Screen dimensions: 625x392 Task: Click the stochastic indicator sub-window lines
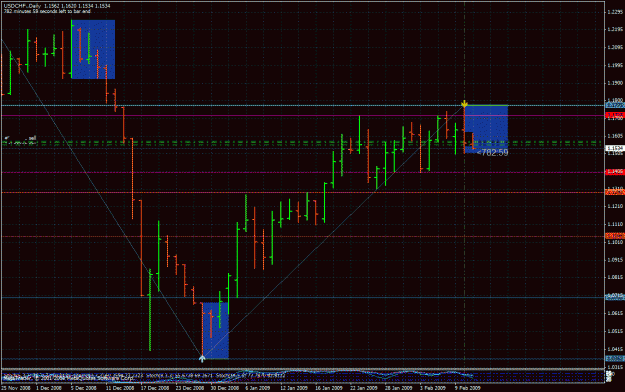click(x=303, y=376)
